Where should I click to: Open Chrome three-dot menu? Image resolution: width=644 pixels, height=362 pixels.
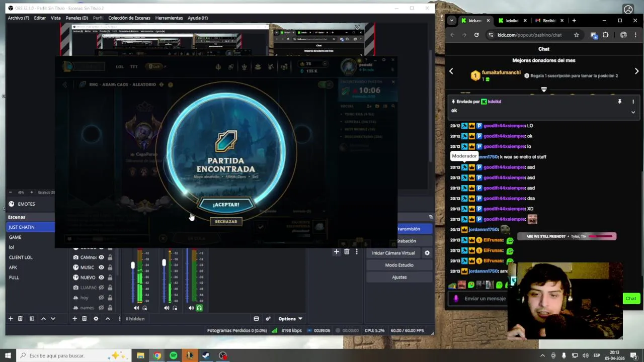[x=635, y=35]
